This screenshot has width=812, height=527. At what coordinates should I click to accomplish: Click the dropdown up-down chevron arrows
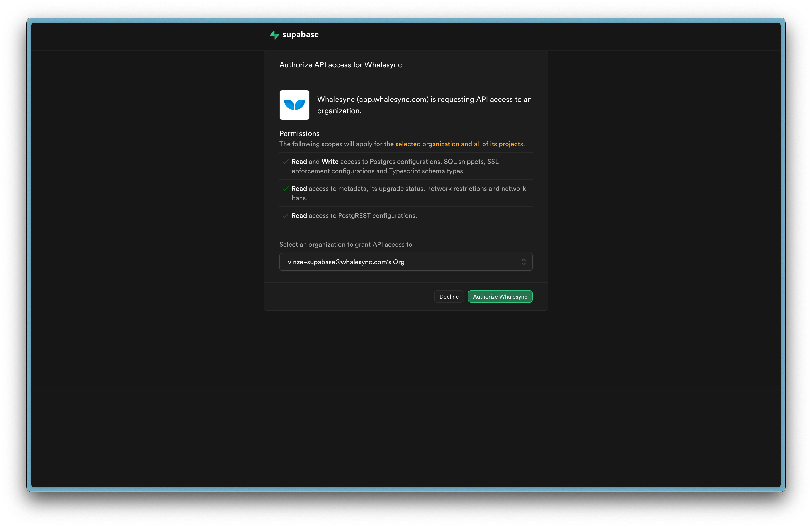click(523, 262)
